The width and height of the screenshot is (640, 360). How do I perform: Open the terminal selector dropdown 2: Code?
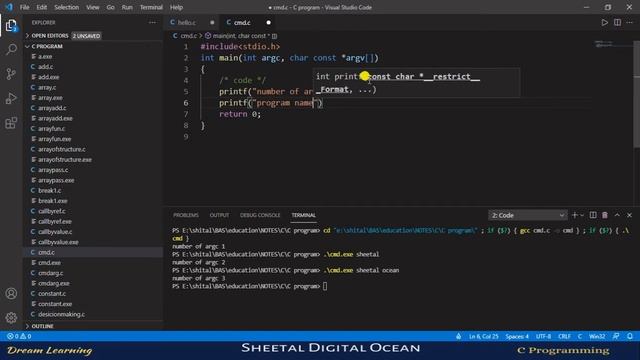tap(528, 215)
